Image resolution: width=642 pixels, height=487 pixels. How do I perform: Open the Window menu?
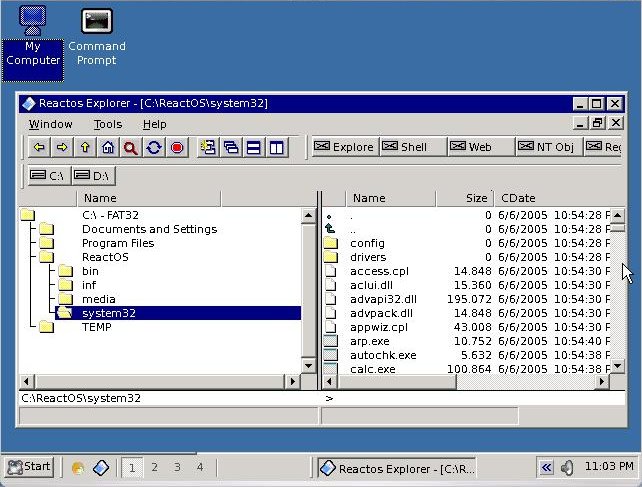point(50,124)
